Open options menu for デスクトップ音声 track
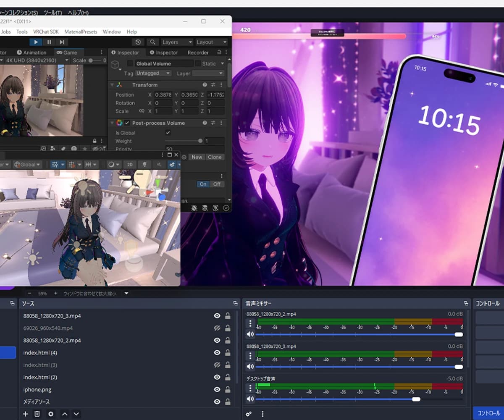This screenshot has width=504, height=420. click(250, 388)
